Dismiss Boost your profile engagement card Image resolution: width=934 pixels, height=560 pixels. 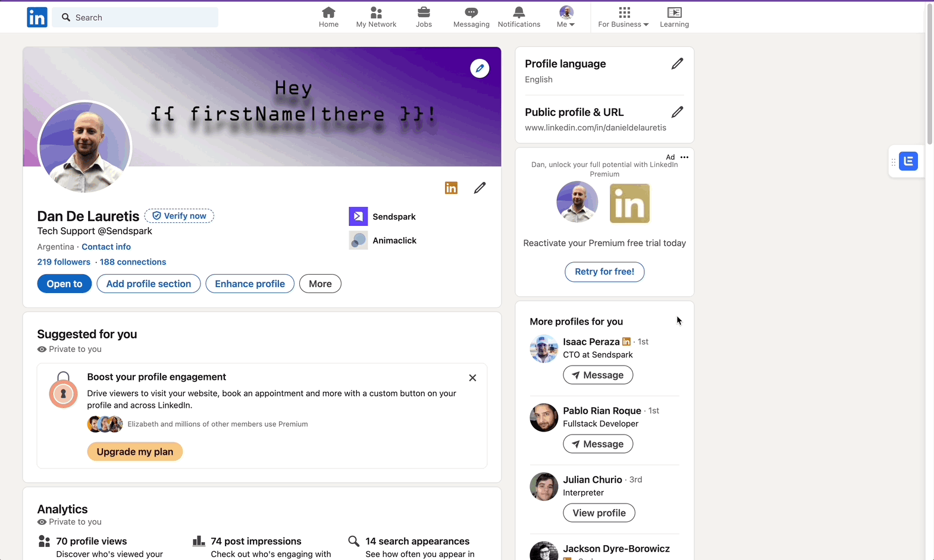[472, 377]
